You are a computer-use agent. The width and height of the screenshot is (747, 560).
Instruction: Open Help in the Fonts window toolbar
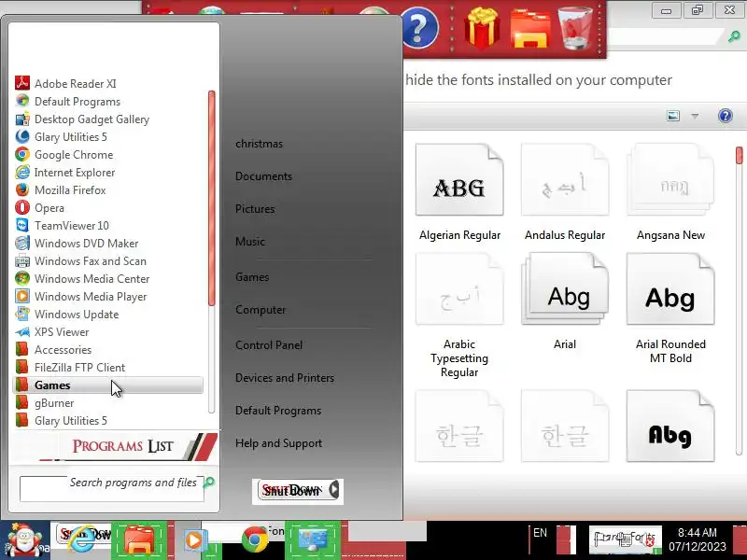click(726, 116)
